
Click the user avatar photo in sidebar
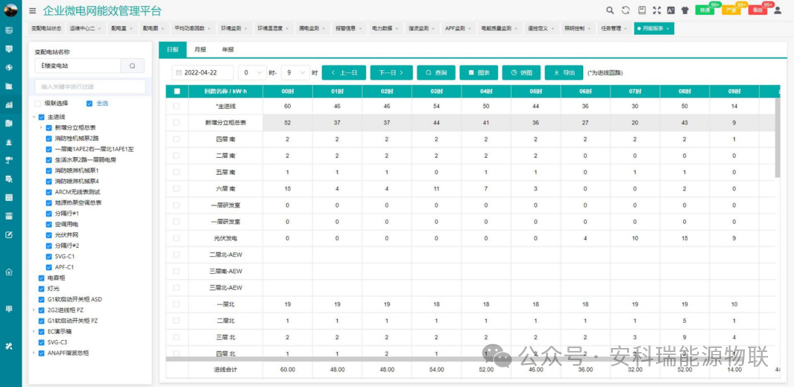[10, 10]
